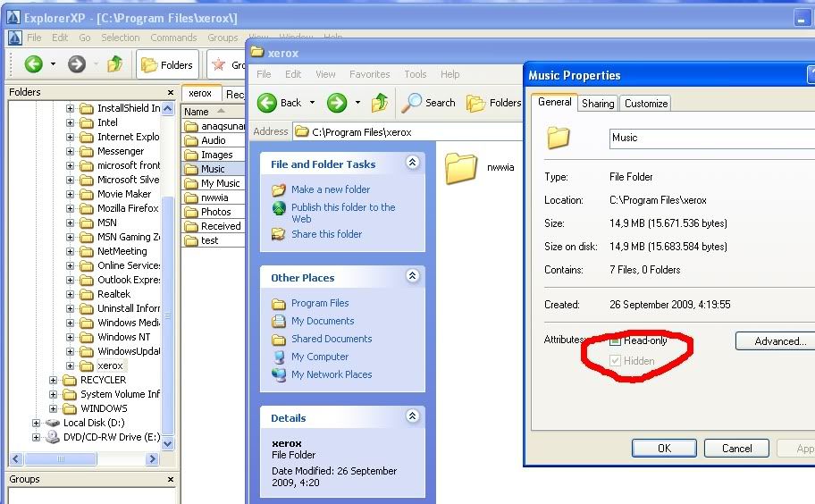Click the Folders pane horizontal scroll right arrow
Image resolution: width=815 pixels, height=504 pixels.
pos(152,458)
